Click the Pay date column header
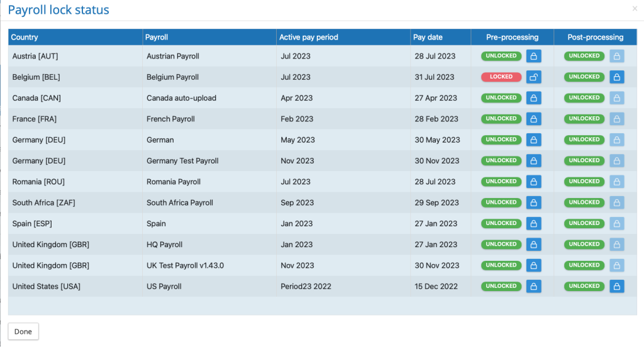Viewport: 644px width, 347px height. pos(428,37)
